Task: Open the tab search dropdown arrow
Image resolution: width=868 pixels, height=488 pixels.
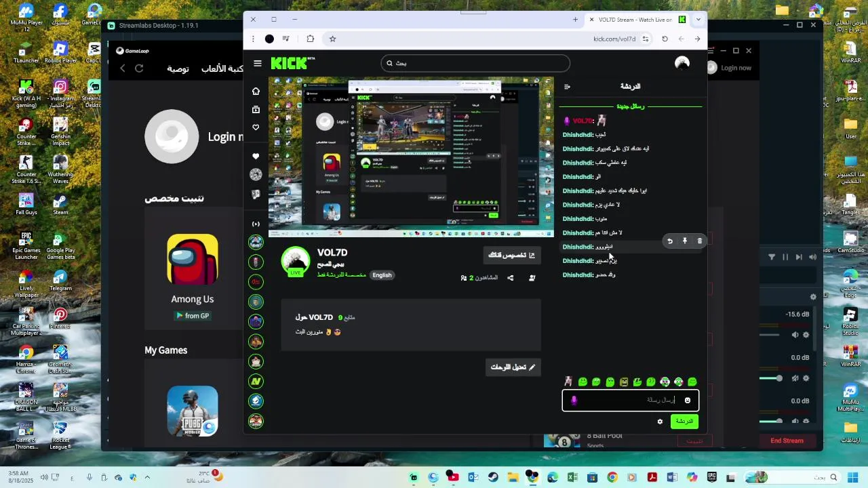Action: pyautogui.click(x=698, y=20)
